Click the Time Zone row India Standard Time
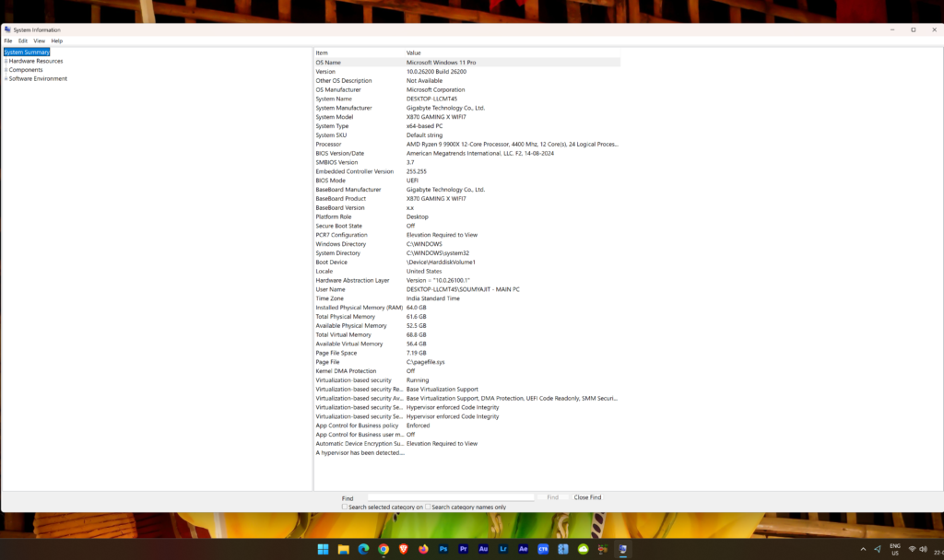This screenshot has height=560, width=944. click(x=467, y=298)
